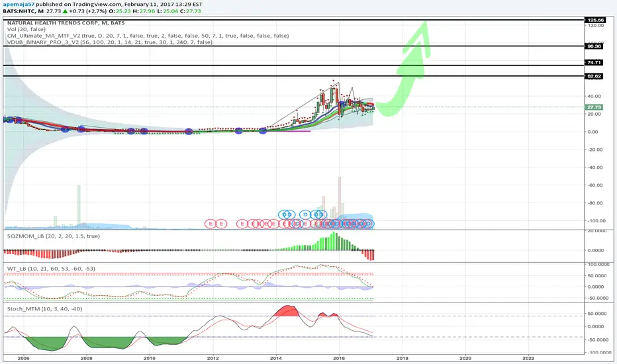Click the 20.00 price axis value
This screenshot has width=617, height=364.
coord(595,114)
